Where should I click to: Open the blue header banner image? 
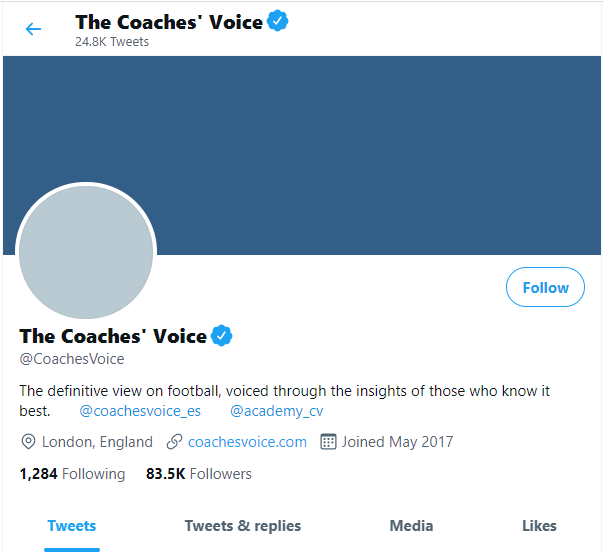[x=302, y=155]
